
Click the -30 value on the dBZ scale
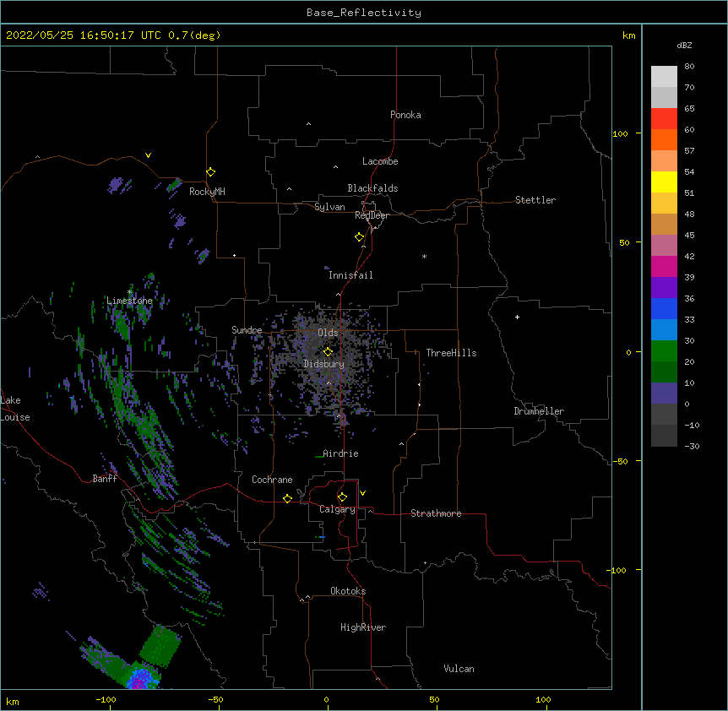692,447
